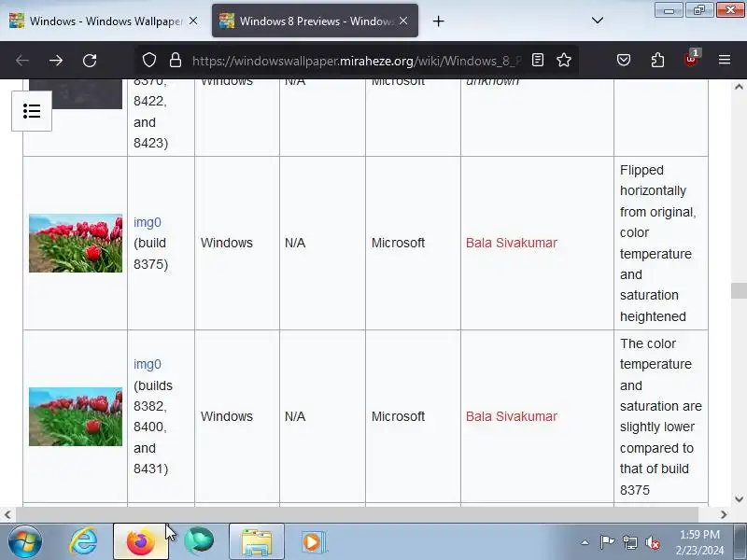Image resolution: width=747 pixels, height=560 pixels.
Task: Open Windows Media Player from the taskbar
Action: point(313,542)
